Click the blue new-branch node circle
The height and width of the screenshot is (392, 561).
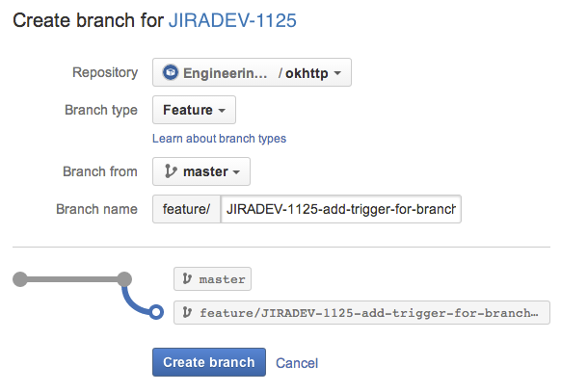pos(156,312)
